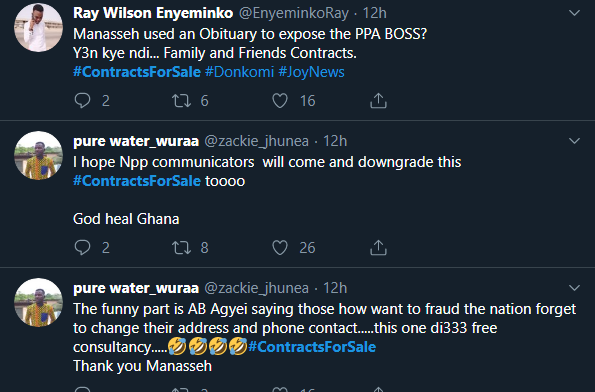595x392 pixels.
Task: Open the 12h timestamp of @EnyeminkoRay tweet
Action: pyautogui.click(x=375, y=13)
